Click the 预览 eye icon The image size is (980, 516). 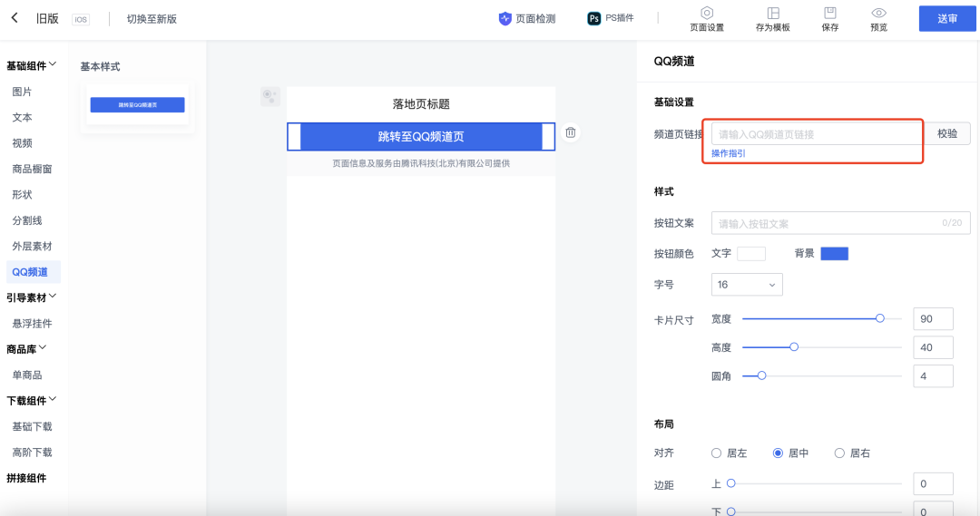pyautogui.click(x=878, y=13)
